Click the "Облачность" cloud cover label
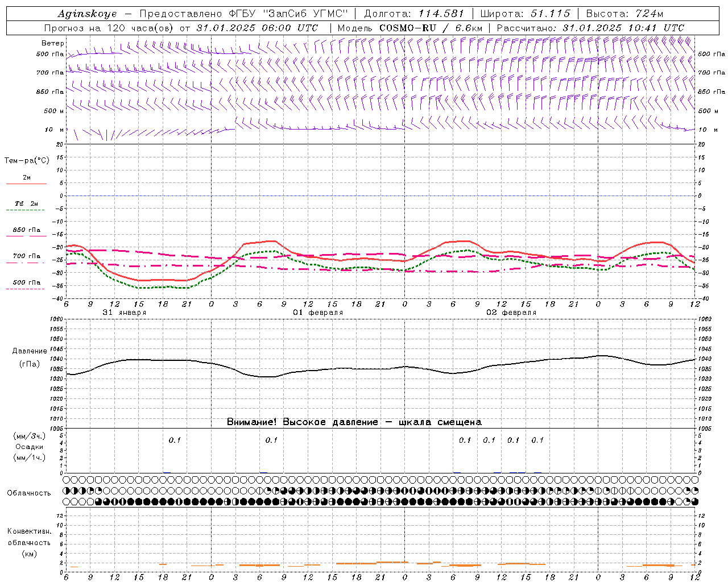 point(29,493)
